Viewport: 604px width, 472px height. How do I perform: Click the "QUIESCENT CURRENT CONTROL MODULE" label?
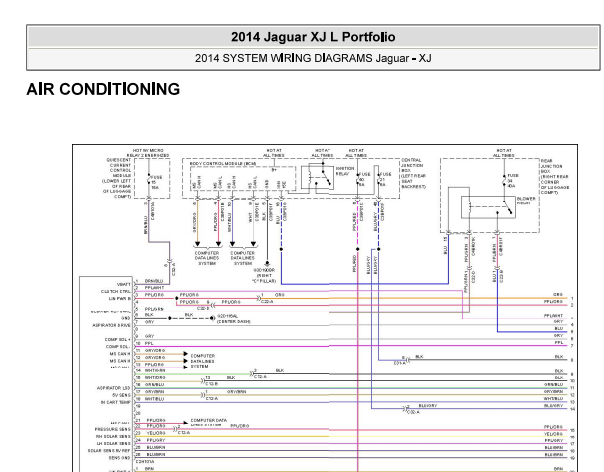[x=117, y=178]
